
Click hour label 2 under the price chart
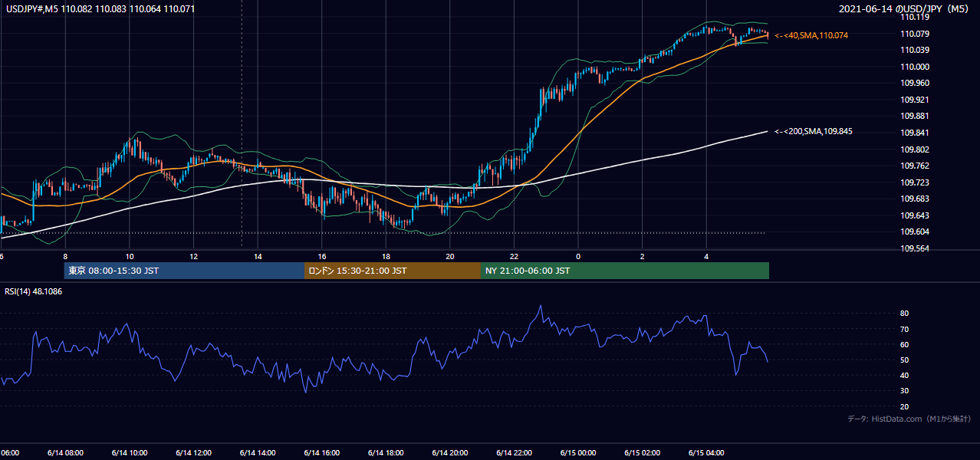[643, 257]
